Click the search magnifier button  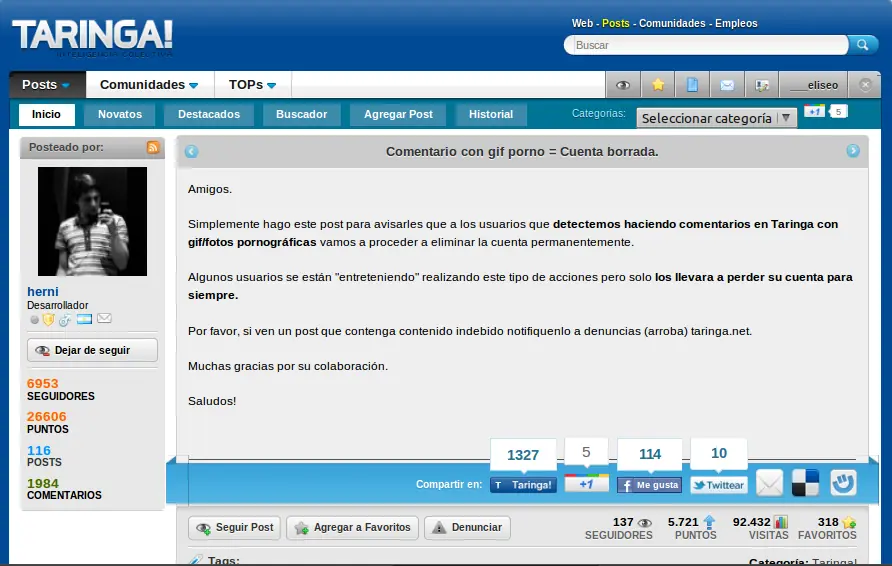862,45
